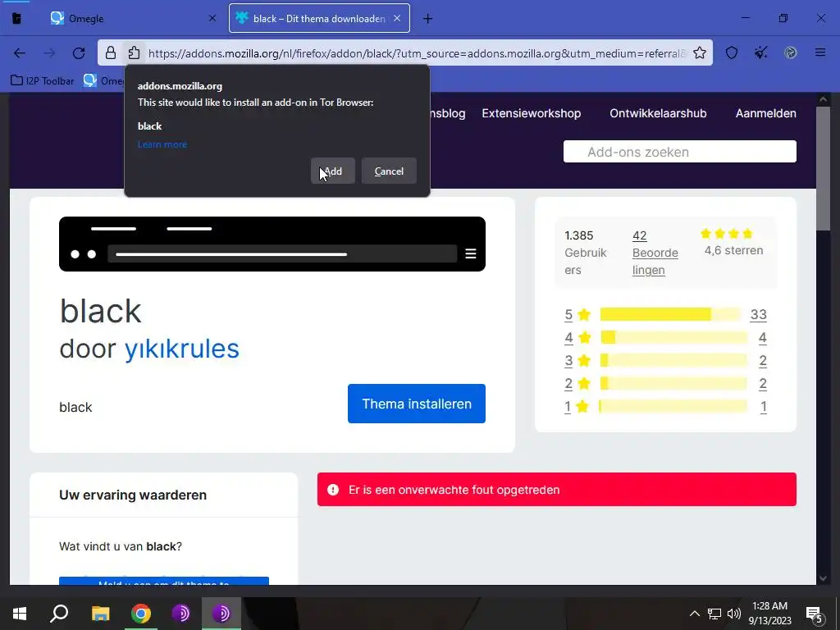Click the red error alert icon
Screen dimensions: 840x630
(x=333, y=490)
